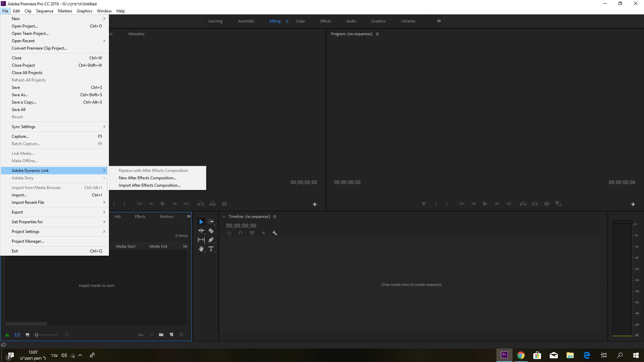Select the Ripple Edit tool
Image resolution: width=644 pixels, height=362 pixels.
tap(201, 231)
